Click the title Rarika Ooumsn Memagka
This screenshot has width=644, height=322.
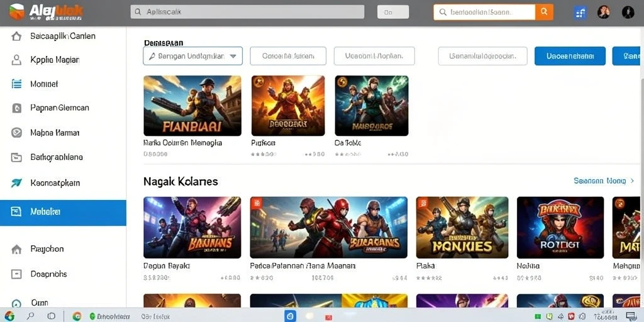coord(183,143)
